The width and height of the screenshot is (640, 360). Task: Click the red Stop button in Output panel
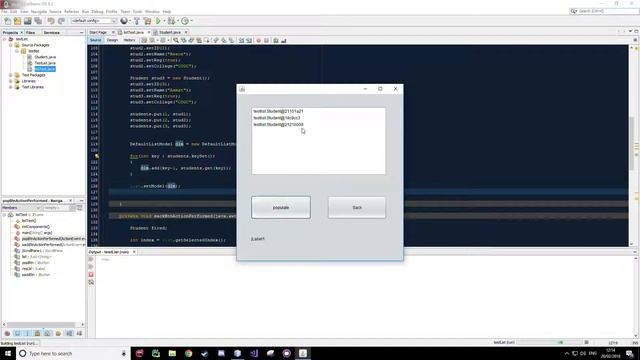coord(91,275)
